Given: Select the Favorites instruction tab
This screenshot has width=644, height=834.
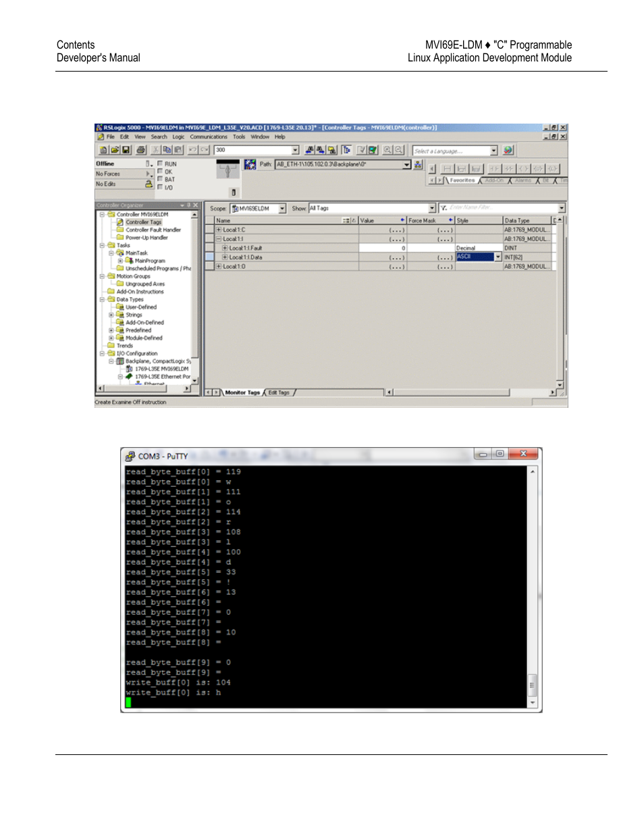Looking at the screenshot, I should click(462, 180).
